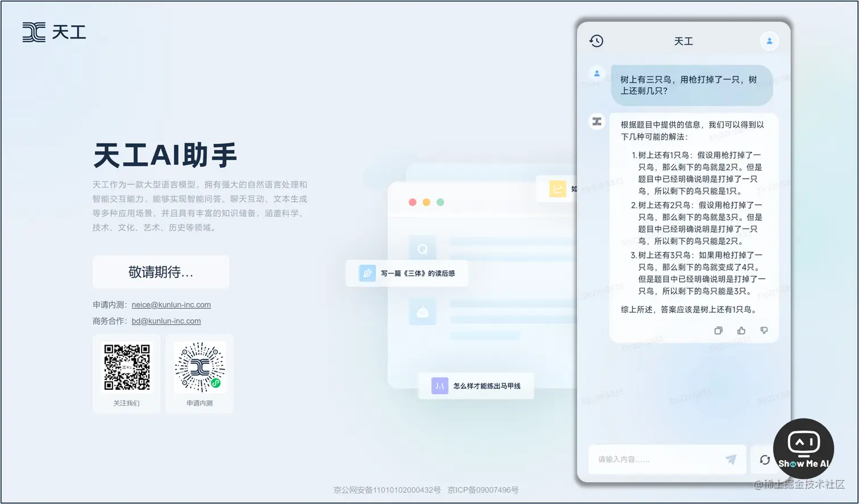This screenshot has height=504, width=859.
Task: Click 京ICP备09007496号 footer text
Action: click(x=483, y=490)
